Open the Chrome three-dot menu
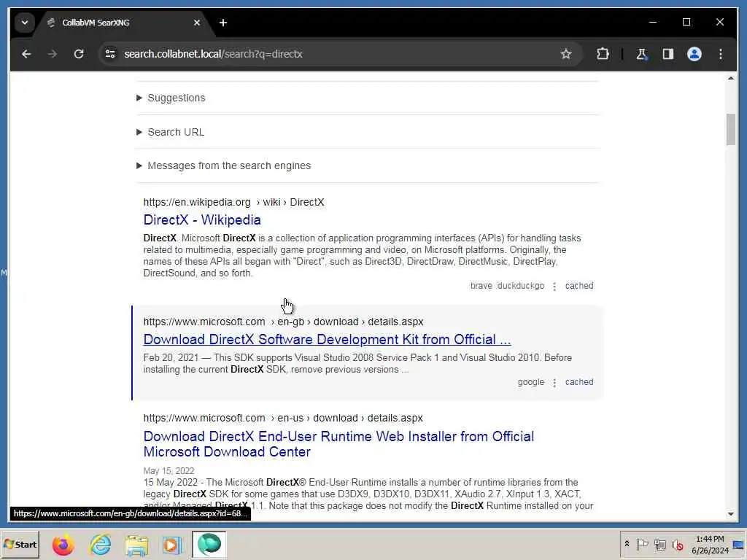747x560 pixels. click(x=720, y=54)
